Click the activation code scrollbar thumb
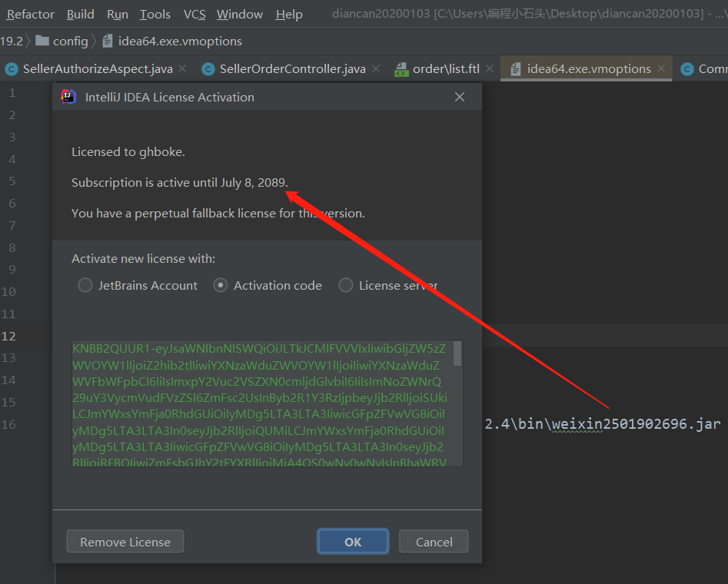Viewport: 728px width, 584px height. [x=457, y=353]
